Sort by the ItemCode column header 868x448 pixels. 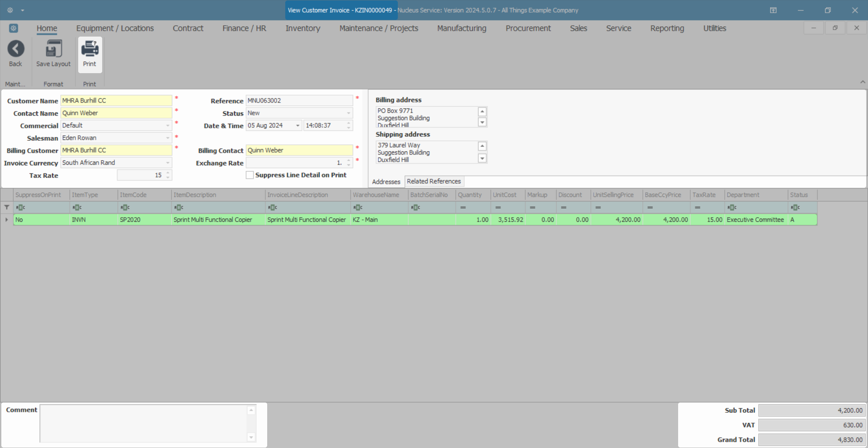(145, 195)
